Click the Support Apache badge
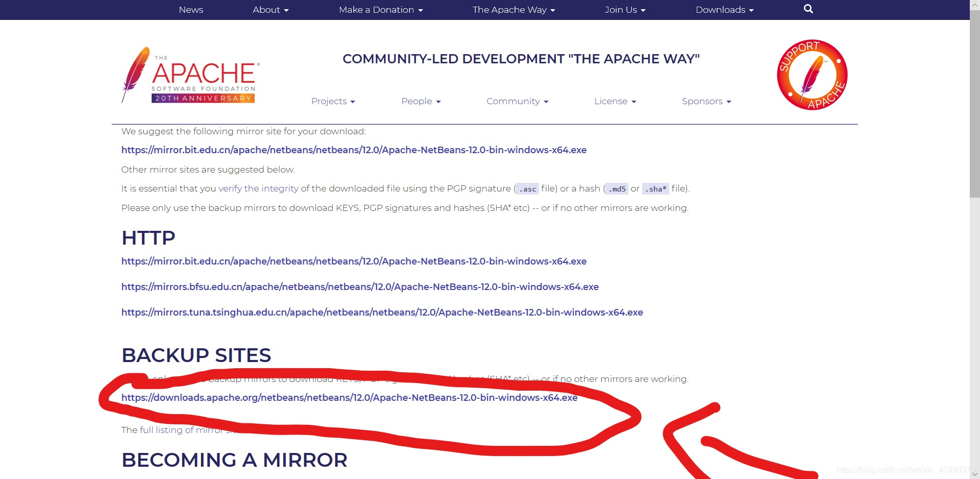The image size is (980, 479). (812, 75)
